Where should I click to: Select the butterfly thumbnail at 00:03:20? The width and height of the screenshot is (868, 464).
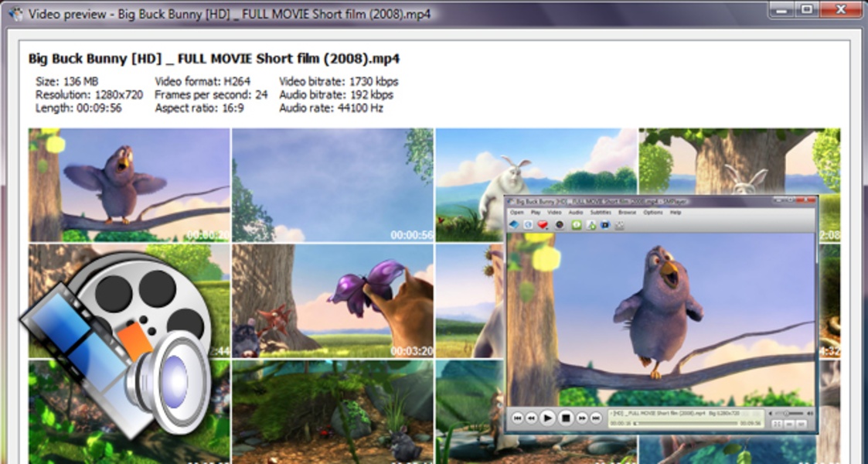pyautogui.click(x=332, y=301)
